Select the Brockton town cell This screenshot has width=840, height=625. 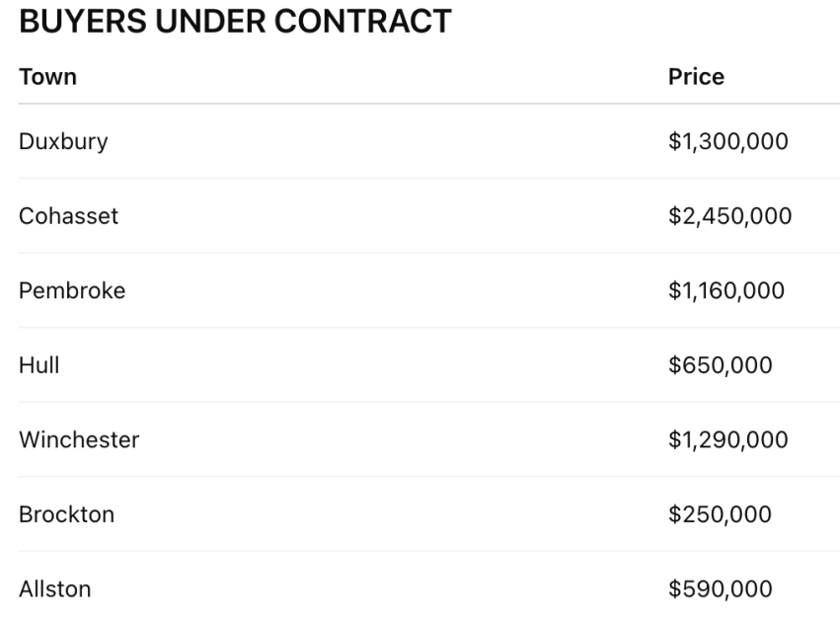[66, 514]
